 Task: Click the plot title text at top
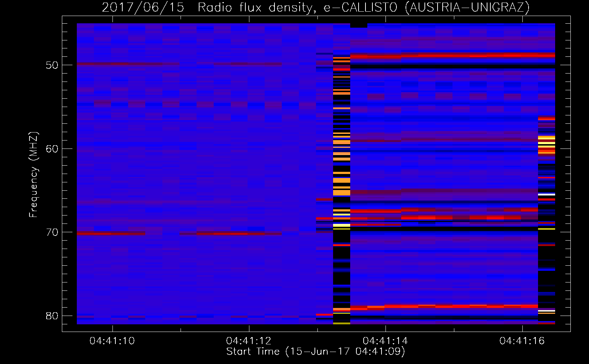coord(316,7)
